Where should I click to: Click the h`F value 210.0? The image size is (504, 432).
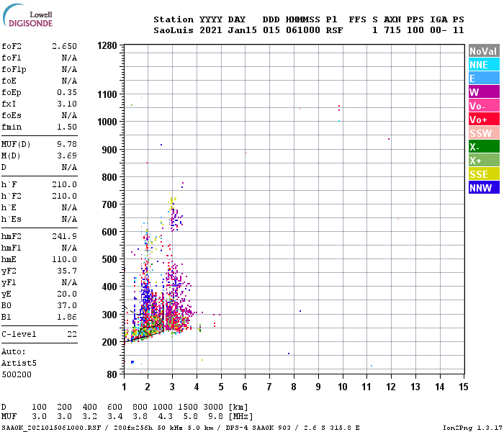click(65, 184)
